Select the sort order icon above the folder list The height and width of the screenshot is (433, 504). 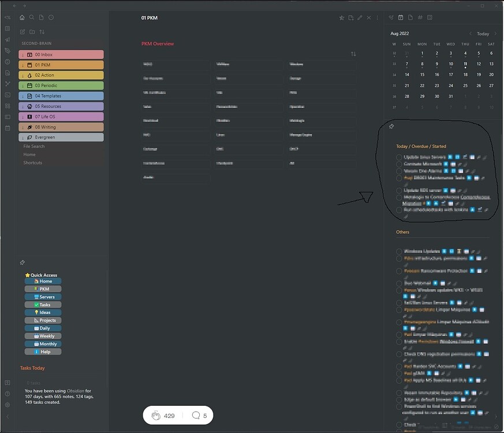[42, 32]
